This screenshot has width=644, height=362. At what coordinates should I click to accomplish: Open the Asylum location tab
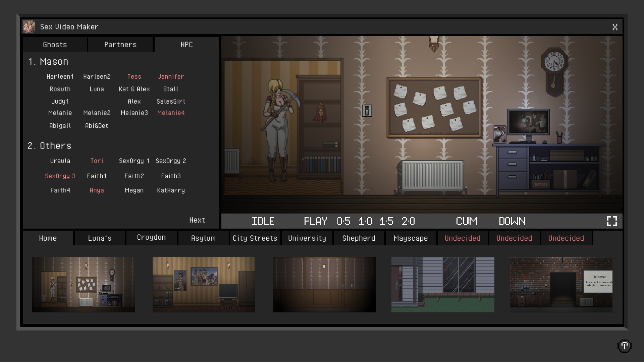(203, 238)
